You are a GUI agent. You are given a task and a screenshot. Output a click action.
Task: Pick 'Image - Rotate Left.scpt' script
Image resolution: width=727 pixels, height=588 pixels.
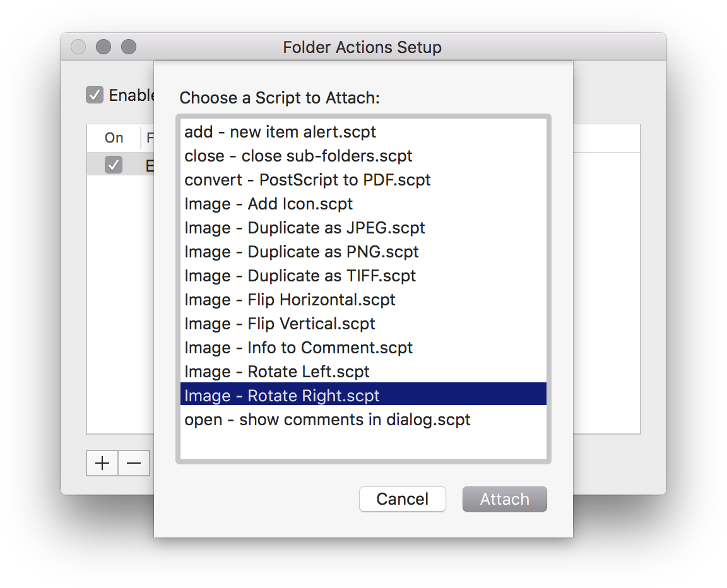(277, 372)
